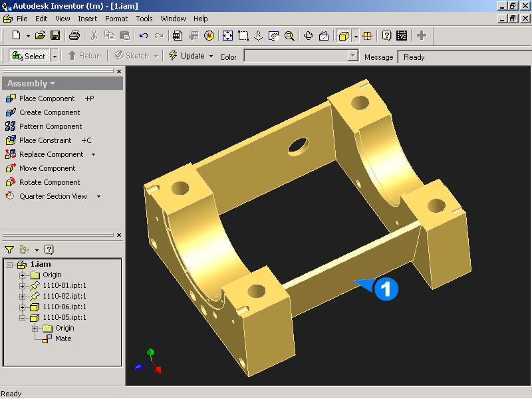The height and width of the screenshot is (399, 532).
Task: Open the Insert menu
Action: 87,19
